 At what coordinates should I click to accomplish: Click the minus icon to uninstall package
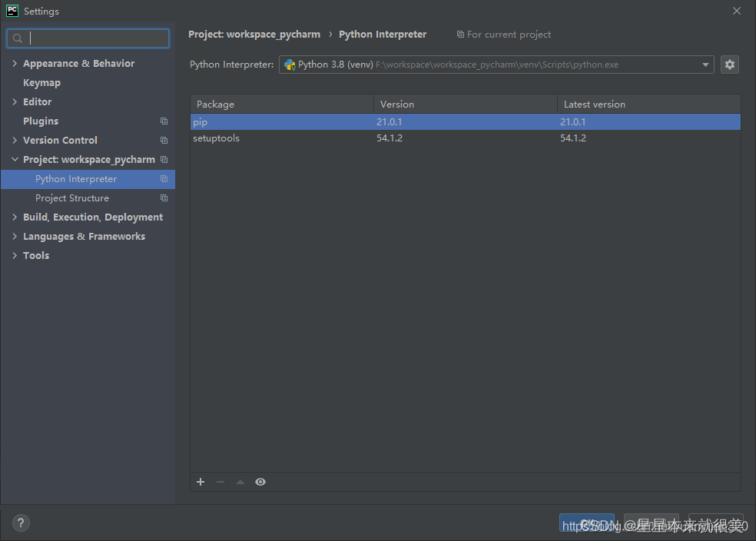pos(220,482)
